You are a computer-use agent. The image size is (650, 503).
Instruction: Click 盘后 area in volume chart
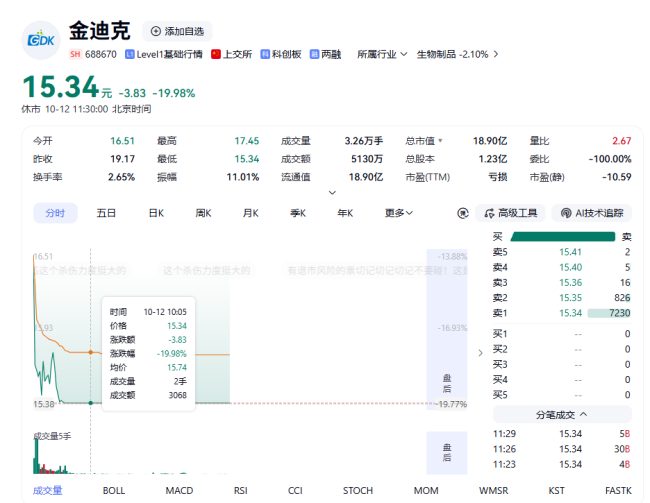[447, 452]
